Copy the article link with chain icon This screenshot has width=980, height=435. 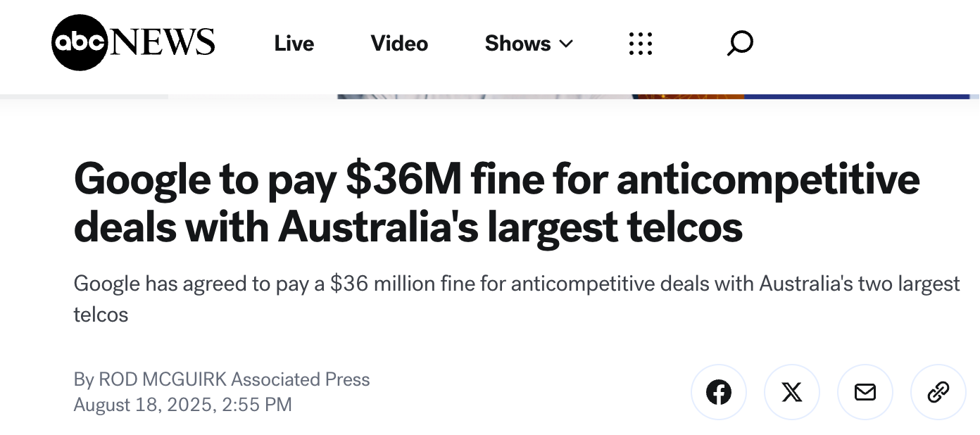pos(938,392)
